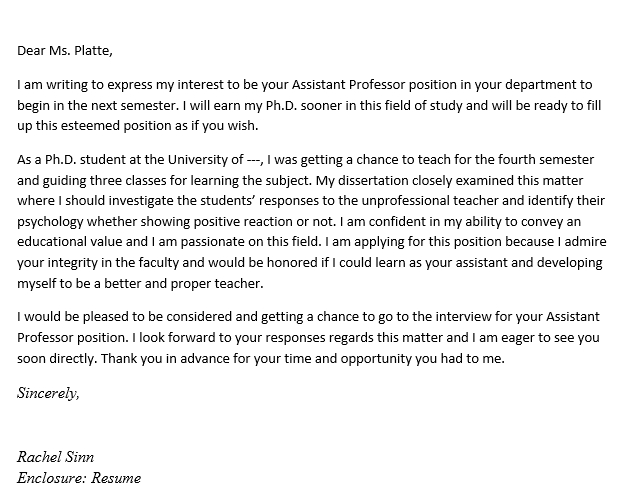Click the "Enclosure: Resume" line

tap(79, 478)
